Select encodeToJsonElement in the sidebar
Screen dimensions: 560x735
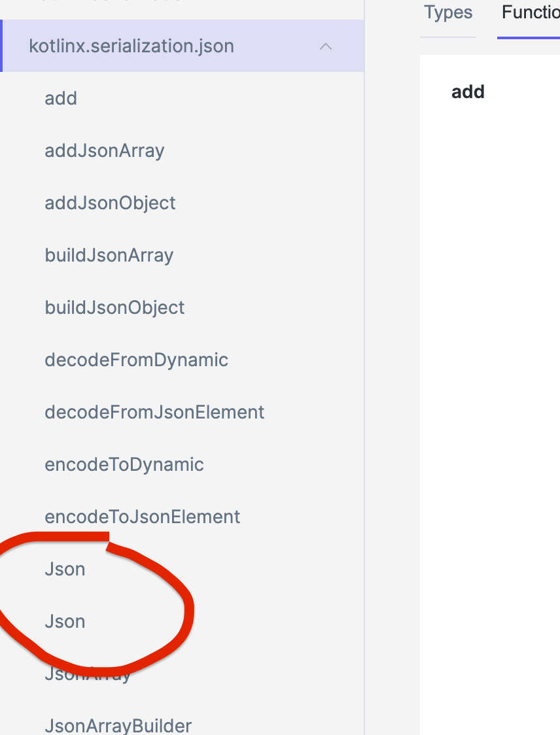click(x=143, y=517)
